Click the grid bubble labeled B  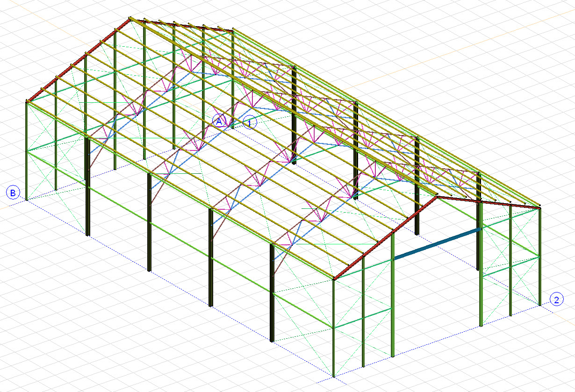[x=13, y=192]
